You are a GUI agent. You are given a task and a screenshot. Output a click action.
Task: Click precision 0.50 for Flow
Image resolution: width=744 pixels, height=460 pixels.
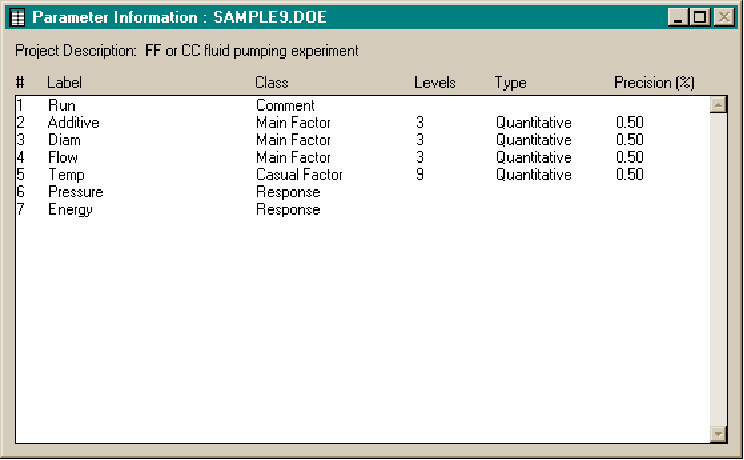630,158
